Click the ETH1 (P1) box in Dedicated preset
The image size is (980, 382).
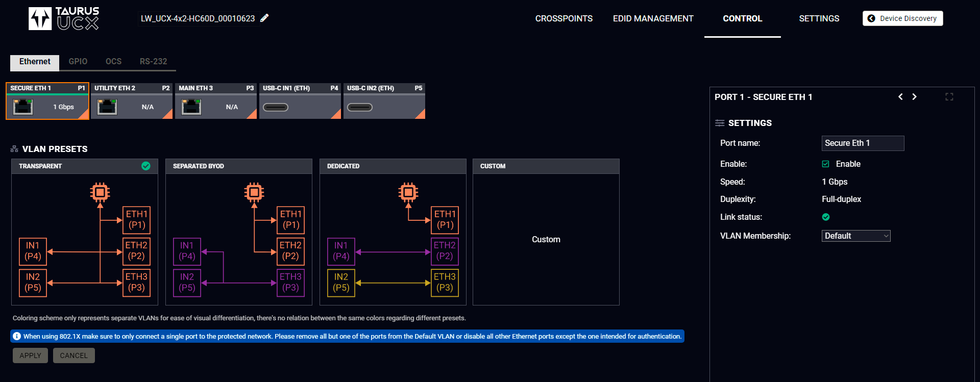[445, 220]
